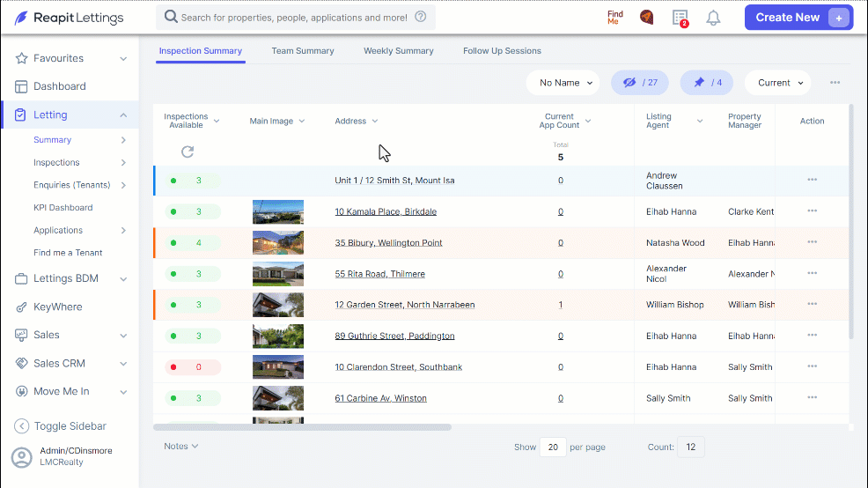This screenshot has height=488, width=868.
Task: Open KeyWhere from the sidebar
Action: [57, 307]
